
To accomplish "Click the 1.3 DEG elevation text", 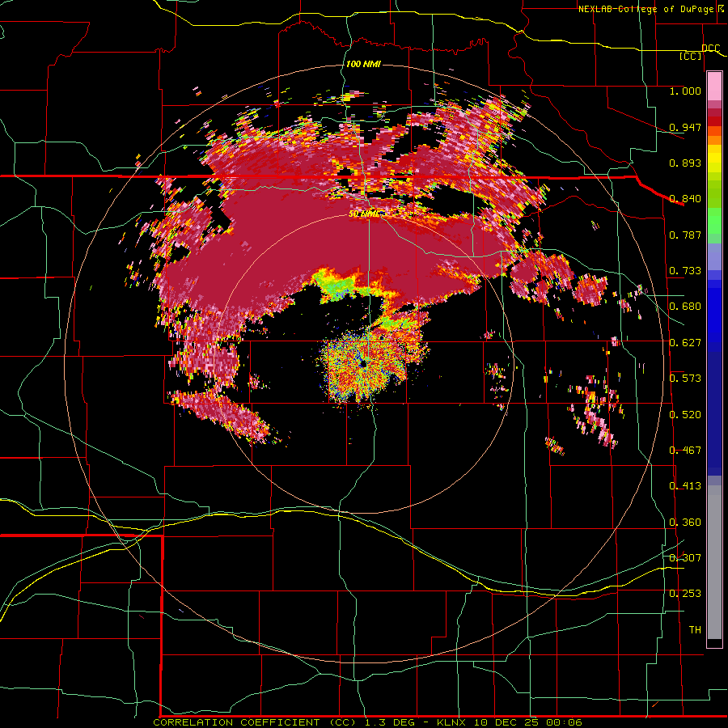I will click(391, 722).
